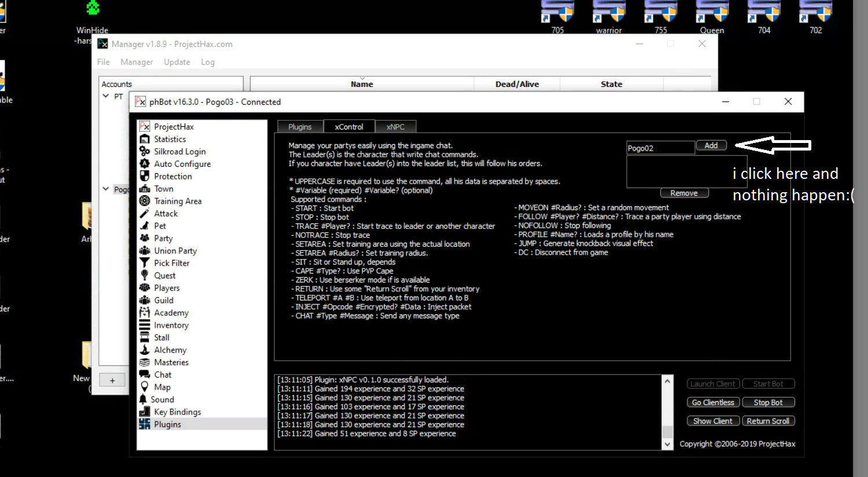
Task: Open the Update menu in Manager
Action: (x=177, y=62)
